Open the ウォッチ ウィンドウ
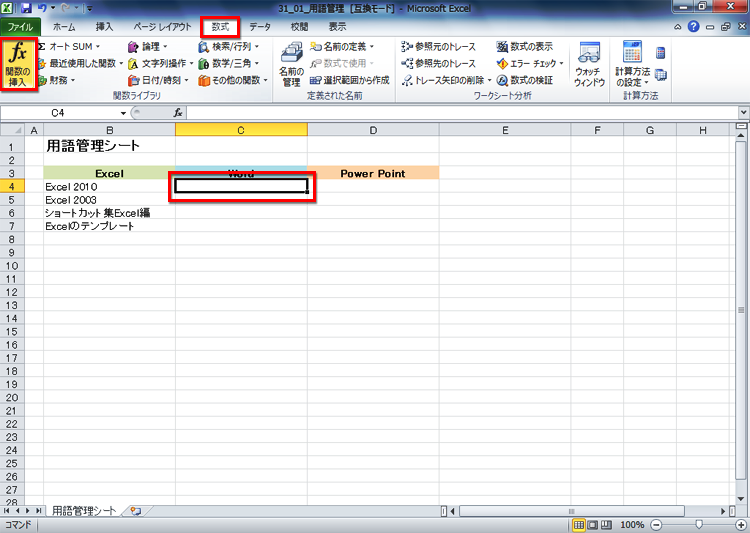The height and width of the screenshot is (533, 750). pyautogui.click(x=589, y=65)
